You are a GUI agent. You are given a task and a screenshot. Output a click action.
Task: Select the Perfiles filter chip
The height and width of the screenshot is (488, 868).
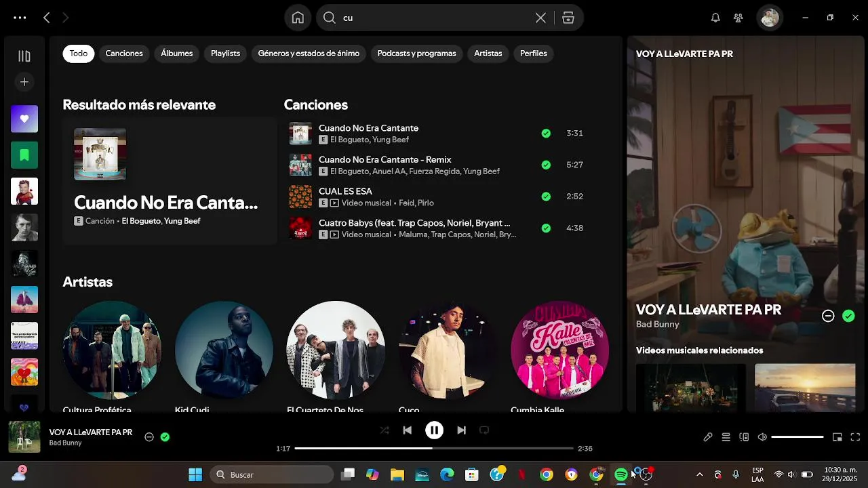coord(534,54)
